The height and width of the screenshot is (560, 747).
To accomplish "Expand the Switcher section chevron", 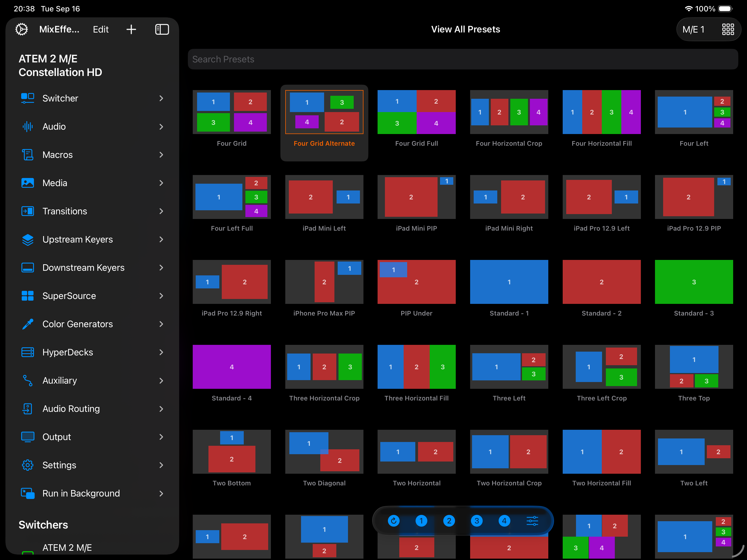I will (x=161, y=98).
